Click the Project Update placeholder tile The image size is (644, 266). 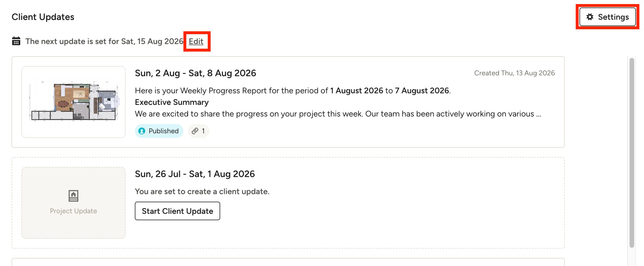[x=73, y=203]
